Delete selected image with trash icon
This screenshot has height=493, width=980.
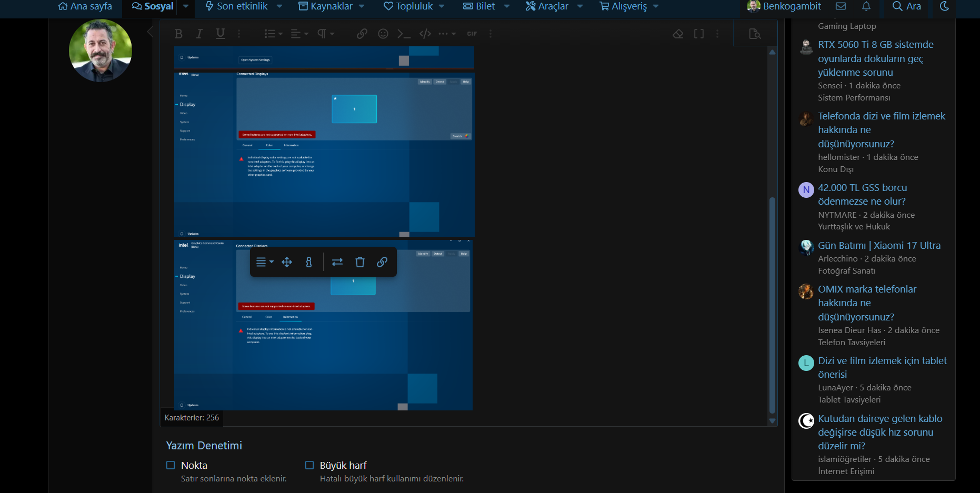[360, 262]
